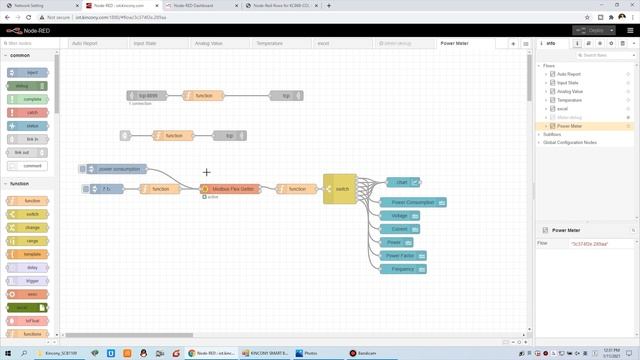This screenshot has height=360, width=640.
Task: Click the horizontal scrollbar of the canvas
Action: pyautogui.click(x=129, y=335)
